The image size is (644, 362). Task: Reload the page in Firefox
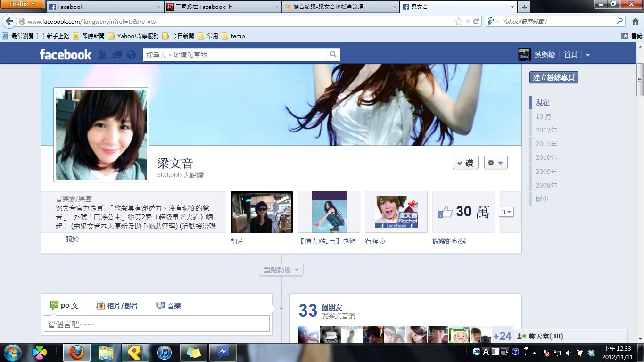tap(476, 21)
